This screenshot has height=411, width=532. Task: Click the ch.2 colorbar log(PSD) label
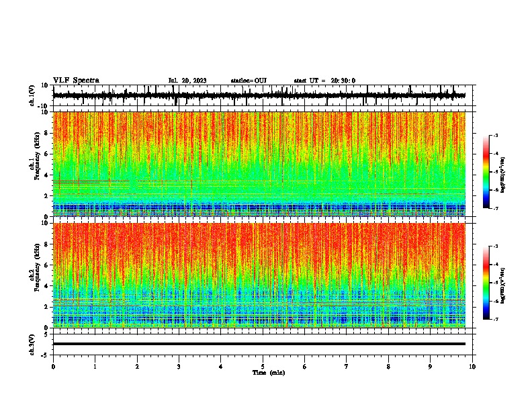tap(502, 286)
